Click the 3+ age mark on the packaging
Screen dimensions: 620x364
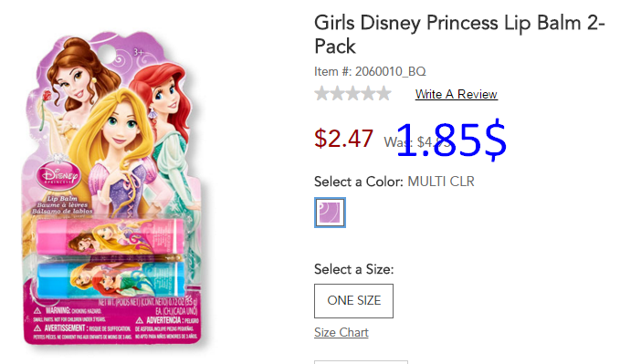coord(139,52)
